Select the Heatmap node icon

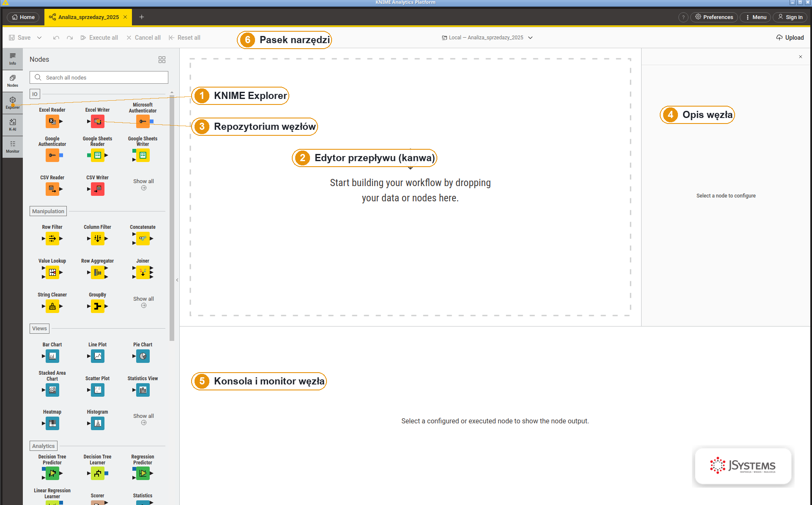point(52,423)
